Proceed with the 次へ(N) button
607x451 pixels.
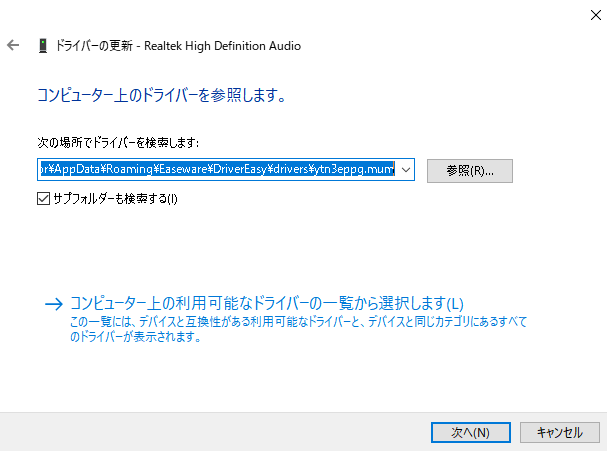point(469,432)
